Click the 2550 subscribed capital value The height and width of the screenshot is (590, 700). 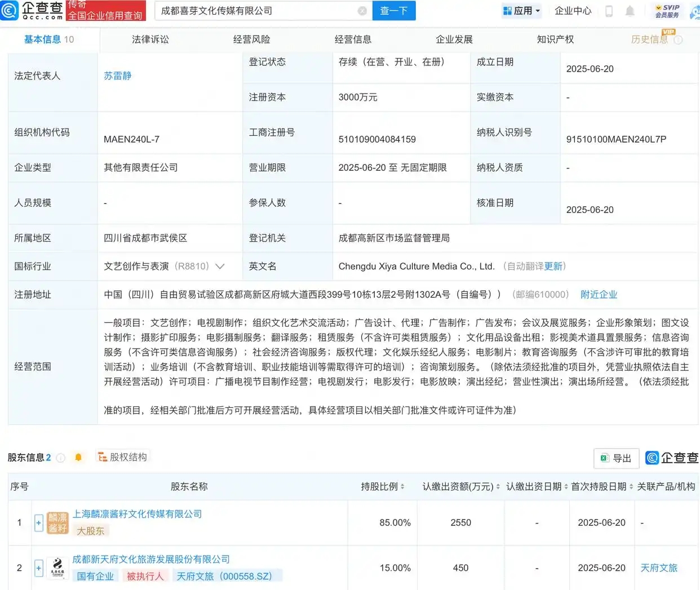pyautogui.click(x=461, y=523)
